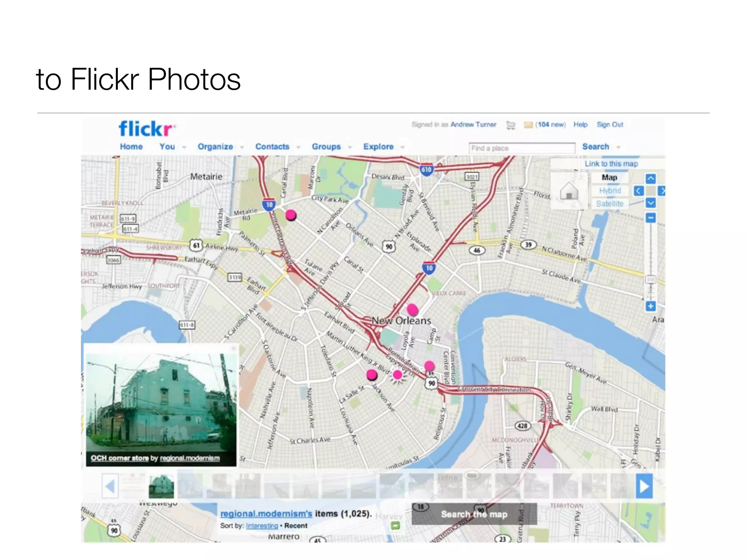Screen dimensions: 747x560
Task: Open the Explore menu item
Action: click(378, 147)
